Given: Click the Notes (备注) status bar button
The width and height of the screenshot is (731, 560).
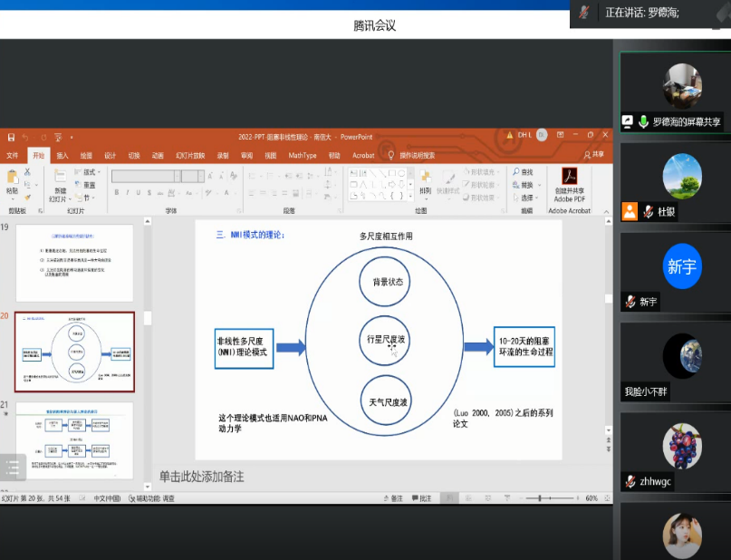Looking at the screenshot, I should [393, 498].
